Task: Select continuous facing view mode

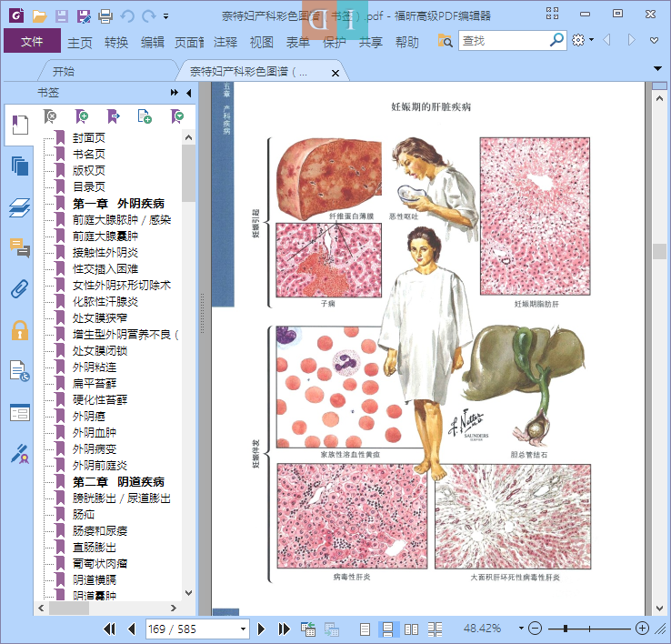Action: [436, 629]
